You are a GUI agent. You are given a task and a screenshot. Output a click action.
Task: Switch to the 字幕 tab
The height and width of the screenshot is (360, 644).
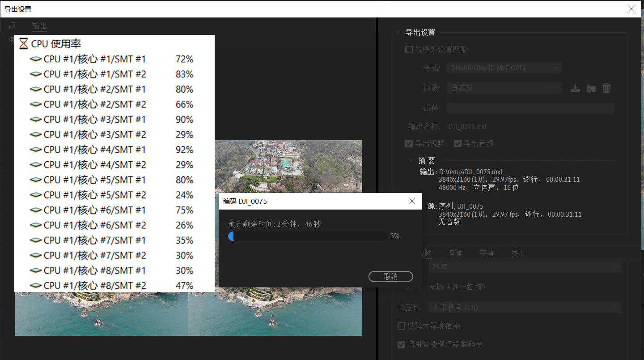487,253
